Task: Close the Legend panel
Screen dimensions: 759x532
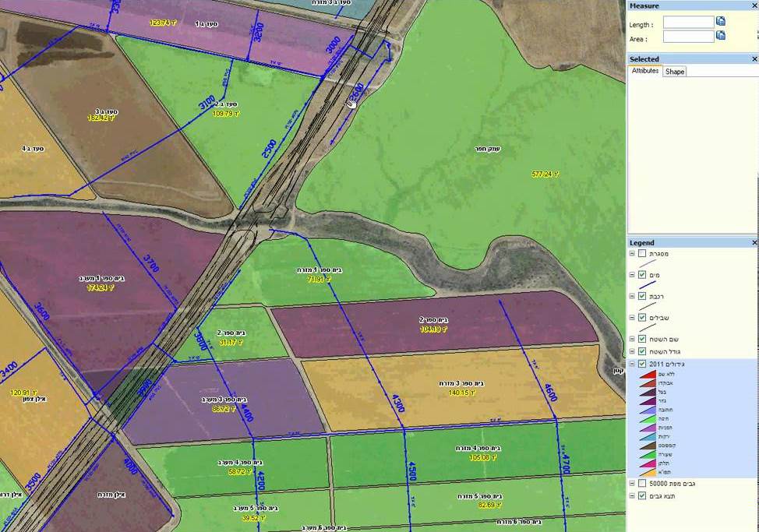Action: (754, 243)
